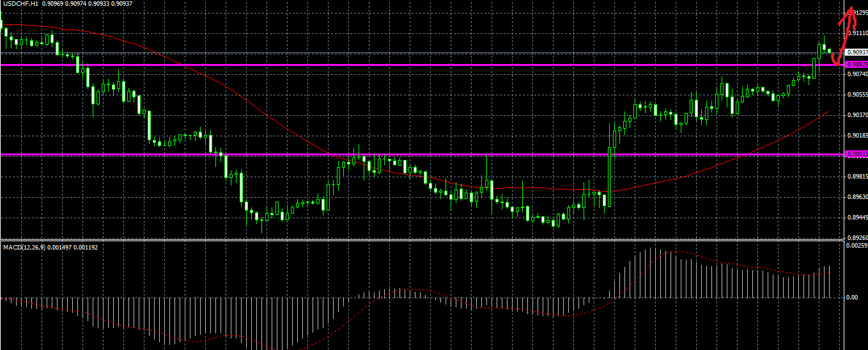Click the magenta 0.90825 price label

tap(856, 65)
